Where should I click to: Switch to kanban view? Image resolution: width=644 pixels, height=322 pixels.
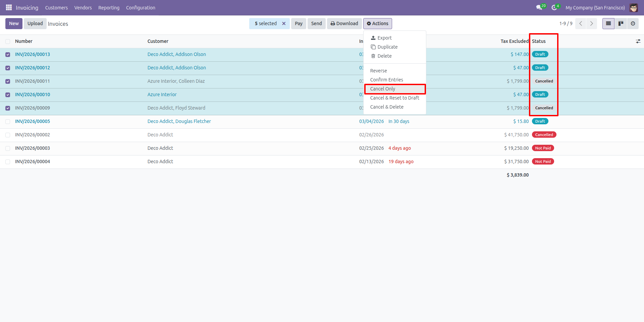[x=621, y=23]
